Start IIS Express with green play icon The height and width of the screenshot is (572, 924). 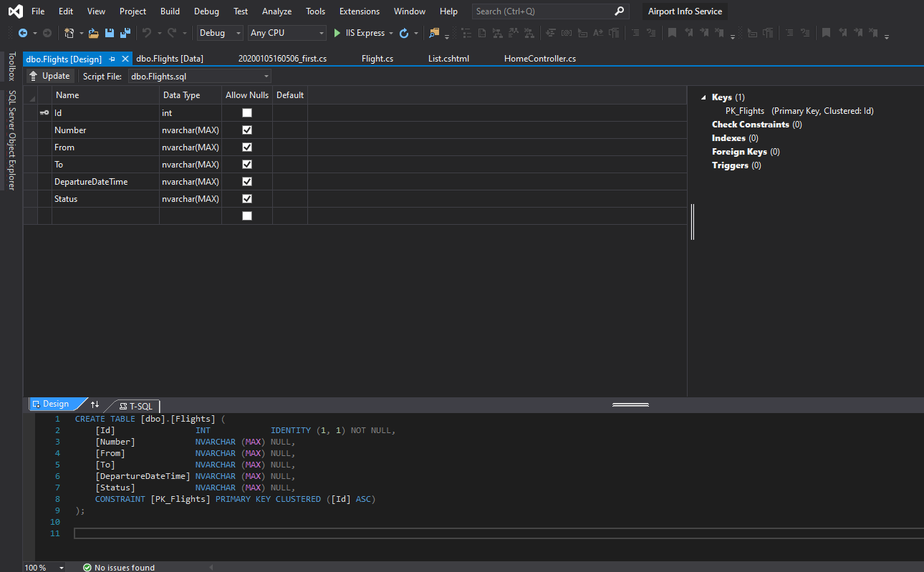click(x=337, y=33)
